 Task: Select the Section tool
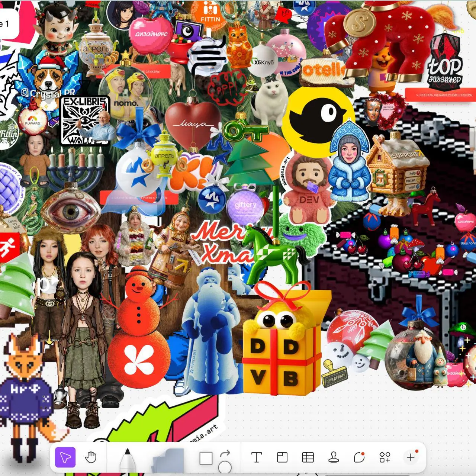tap(282, 457)
